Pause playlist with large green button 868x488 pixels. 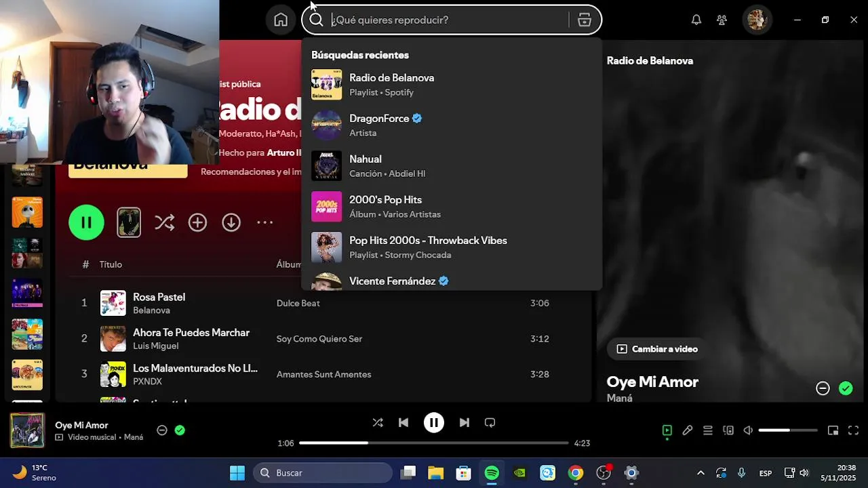[86, 222]
